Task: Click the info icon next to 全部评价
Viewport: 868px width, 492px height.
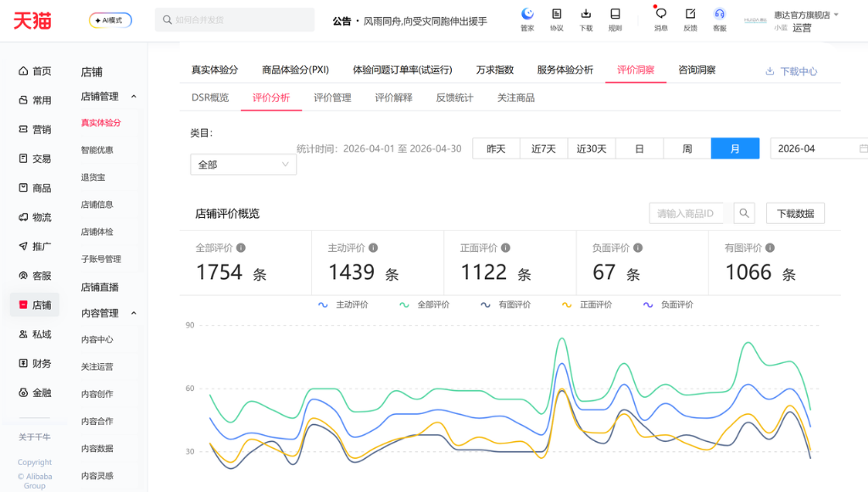Action: tap(241, 248)
